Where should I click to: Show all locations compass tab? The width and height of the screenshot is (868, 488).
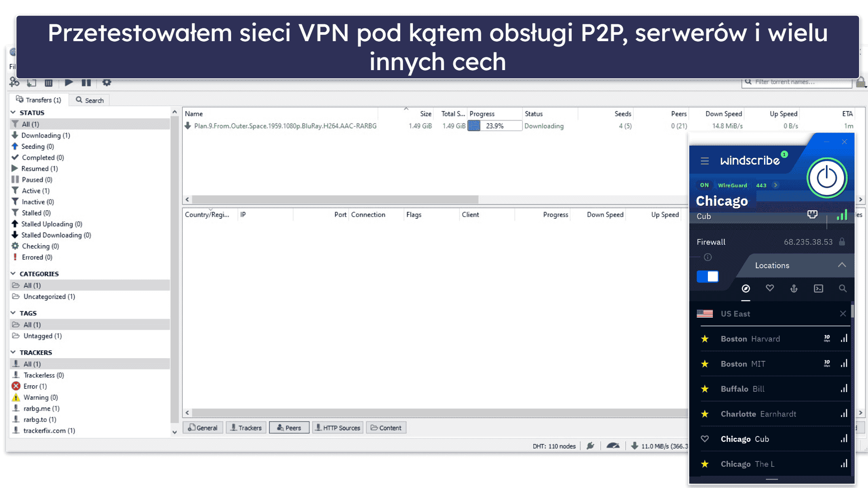(746, 289)
